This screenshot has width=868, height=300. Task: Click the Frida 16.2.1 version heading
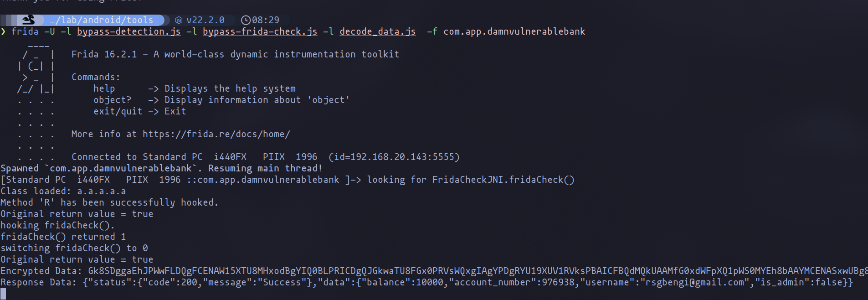click(104, 54)
